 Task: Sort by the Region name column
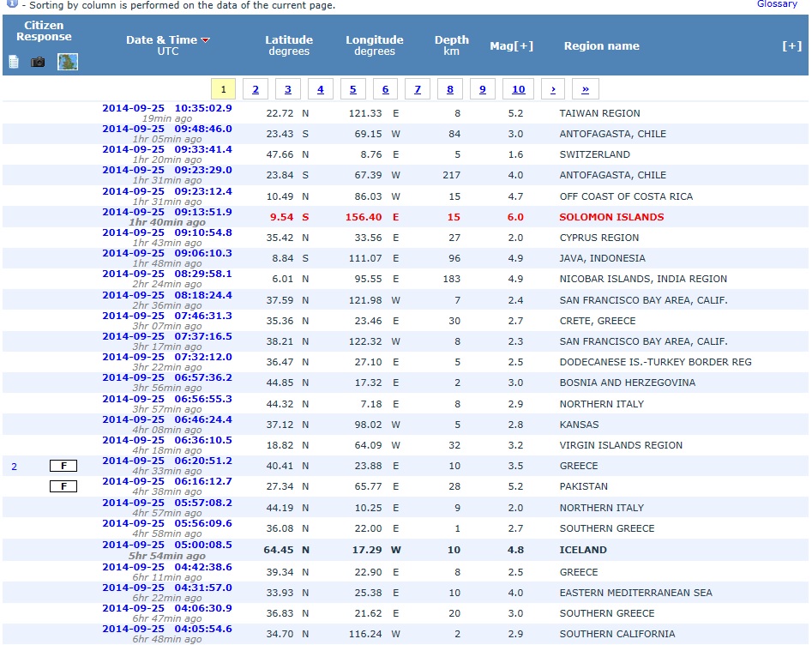[602, 45]
